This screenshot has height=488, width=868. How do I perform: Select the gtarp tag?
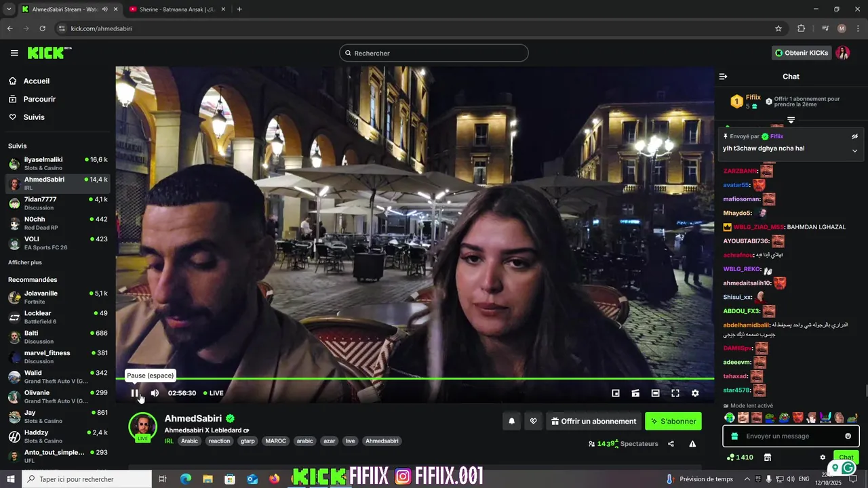point(248,441)
